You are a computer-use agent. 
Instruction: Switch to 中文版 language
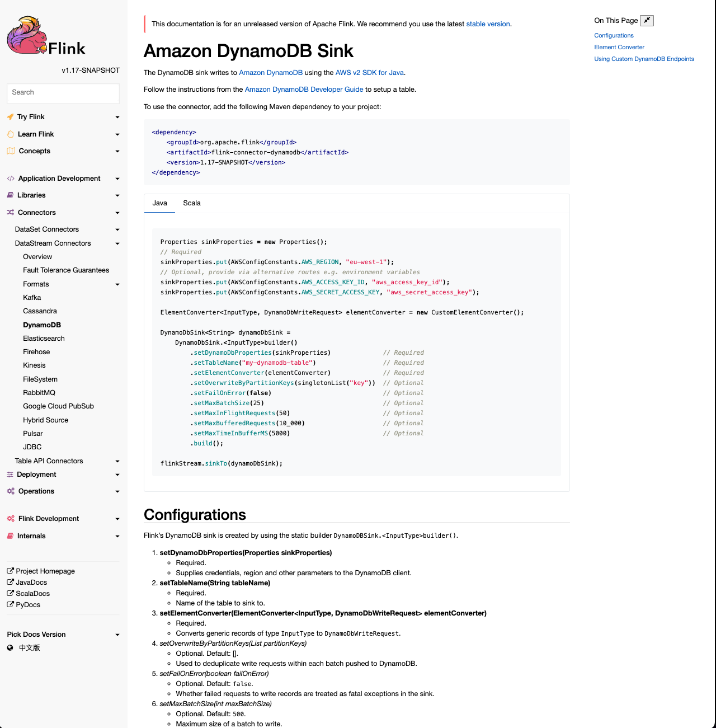pos(30,648)
